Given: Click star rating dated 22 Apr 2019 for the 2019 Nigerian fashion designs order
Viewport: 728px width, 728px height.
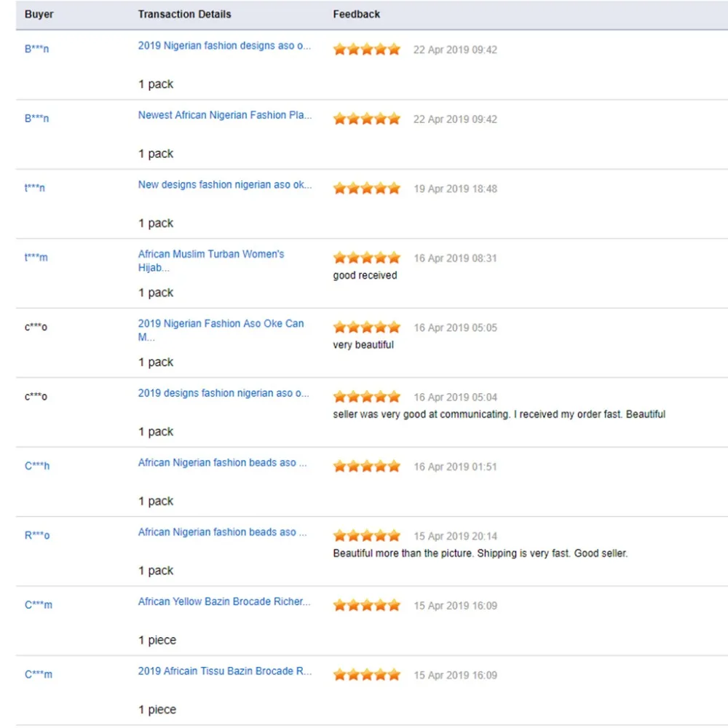Looking at the screenshot, I should (367, 50).
